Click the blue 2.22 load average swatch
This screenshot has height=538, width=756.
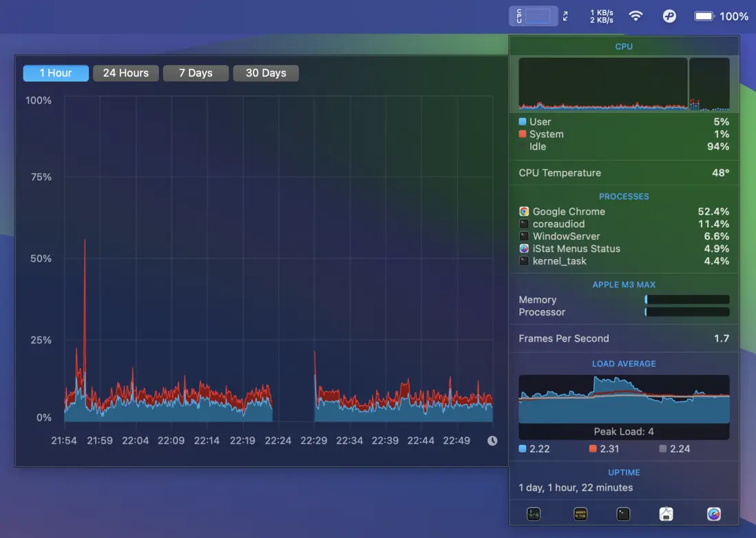point(522,448)
